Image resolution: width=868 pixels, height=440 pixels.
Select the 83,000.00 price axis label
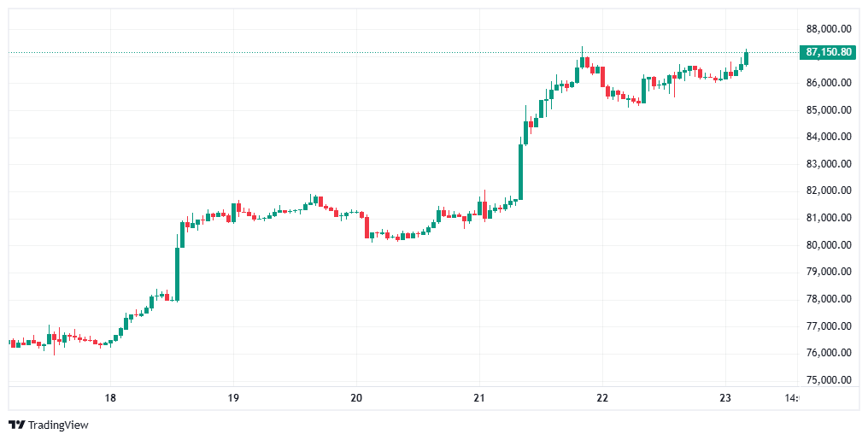[x=829, y=164]
